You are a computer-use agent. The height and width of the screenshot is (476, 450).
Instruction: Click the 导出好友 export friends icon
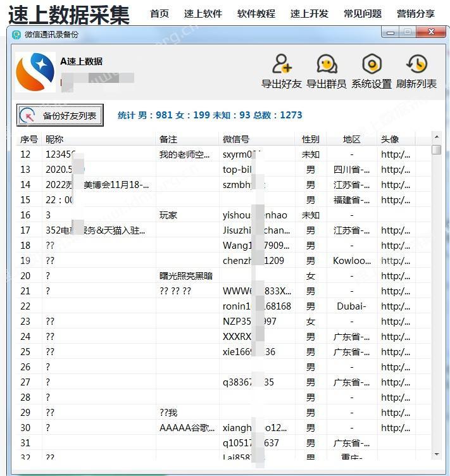(x=282, y=64)
